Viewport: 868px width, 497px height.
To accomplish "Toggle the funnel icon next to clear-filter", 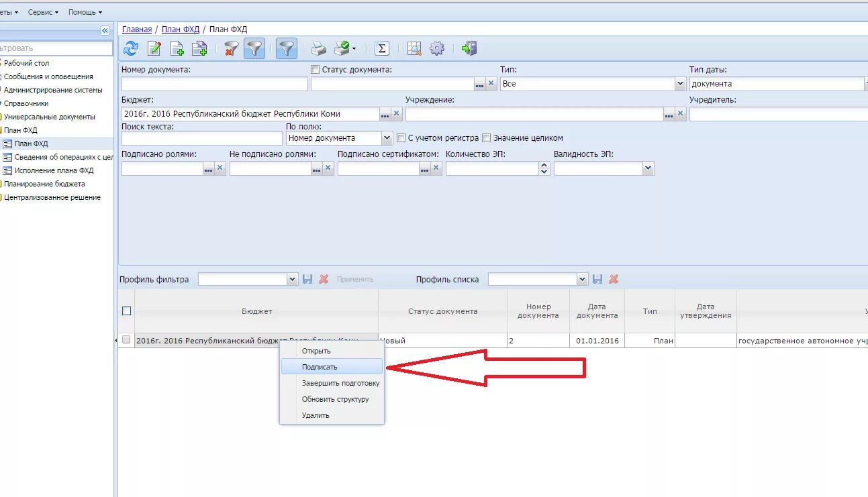I will tap(254, 48).
